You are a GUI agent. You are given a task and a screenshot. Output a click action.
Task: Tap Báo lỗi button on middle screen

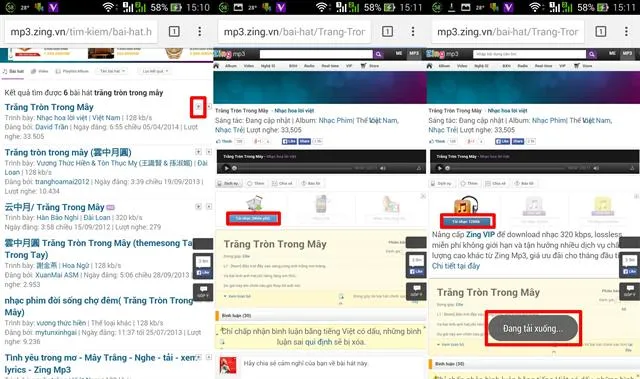(x=311, y=184)
